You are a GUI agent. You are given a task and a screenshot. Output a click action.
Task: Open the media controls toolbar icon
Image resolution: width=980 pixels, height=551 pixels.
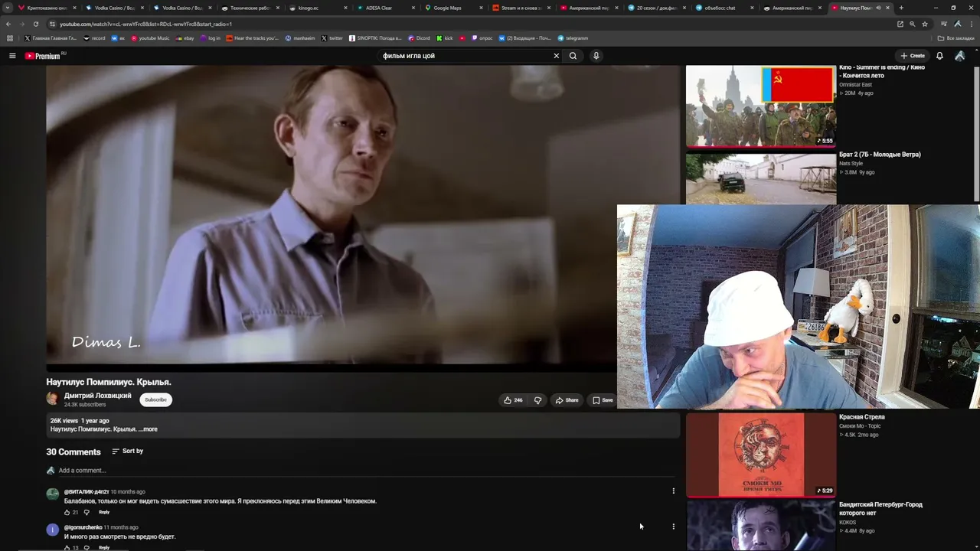click(x=944, y=24)
